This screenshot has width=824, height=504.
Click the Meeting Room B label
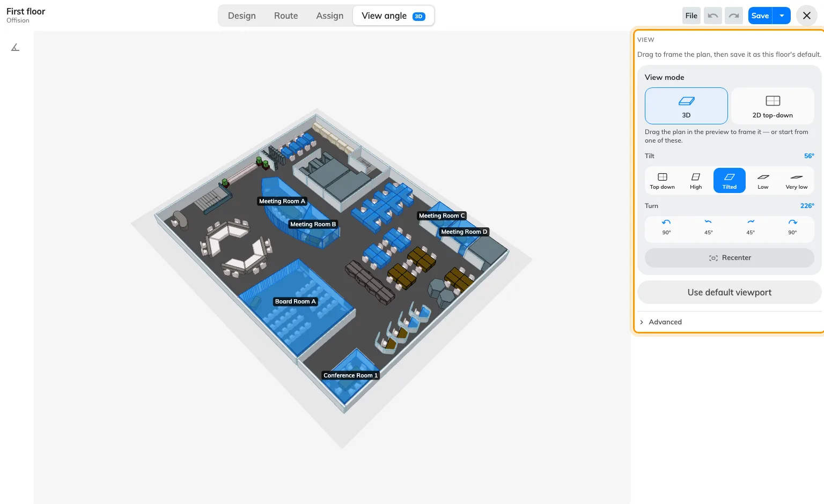[313, 225]
